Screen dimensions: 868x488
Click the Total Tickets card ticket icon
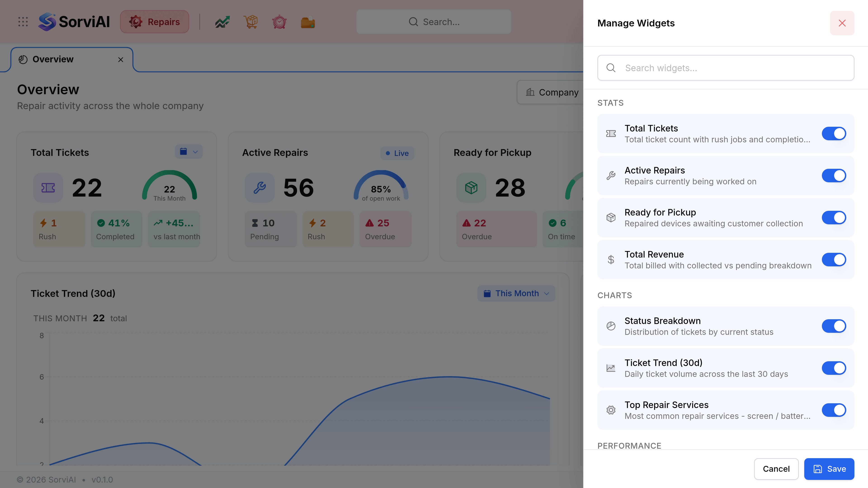coord(48,188)
